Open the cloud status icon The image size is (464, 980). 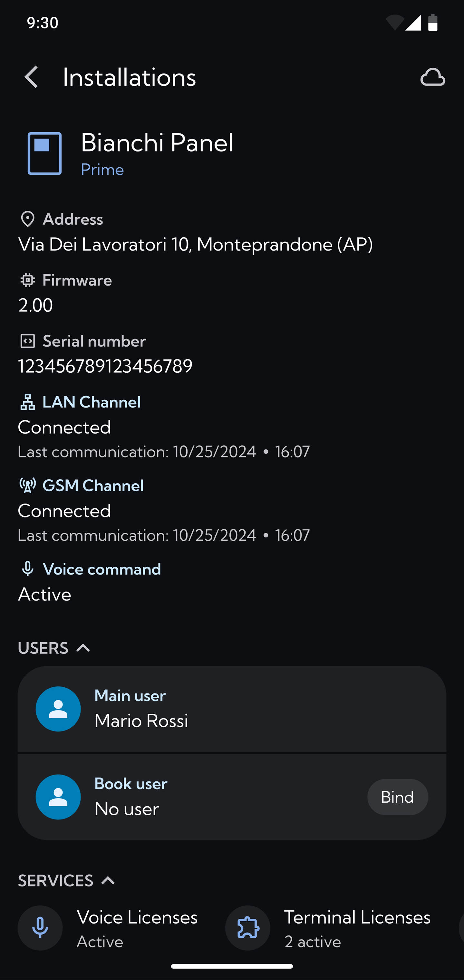pyautogui.click(x=432, y=77)
